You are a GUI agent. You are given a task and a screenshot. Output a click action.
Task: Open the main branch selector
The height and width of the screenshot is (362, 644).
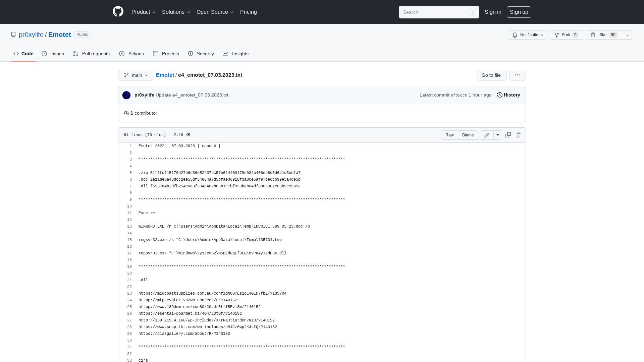(x=136, y=75)
